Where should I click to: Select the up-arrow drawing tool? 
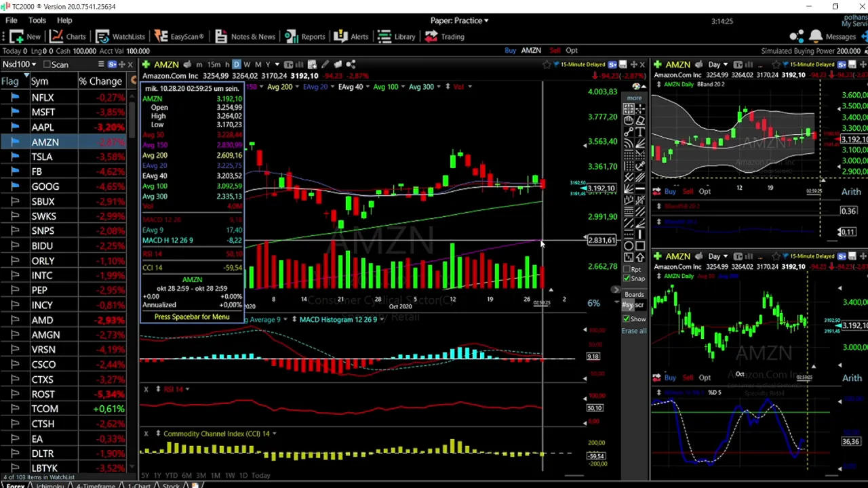pyautogui.click(x=640, y=257)
